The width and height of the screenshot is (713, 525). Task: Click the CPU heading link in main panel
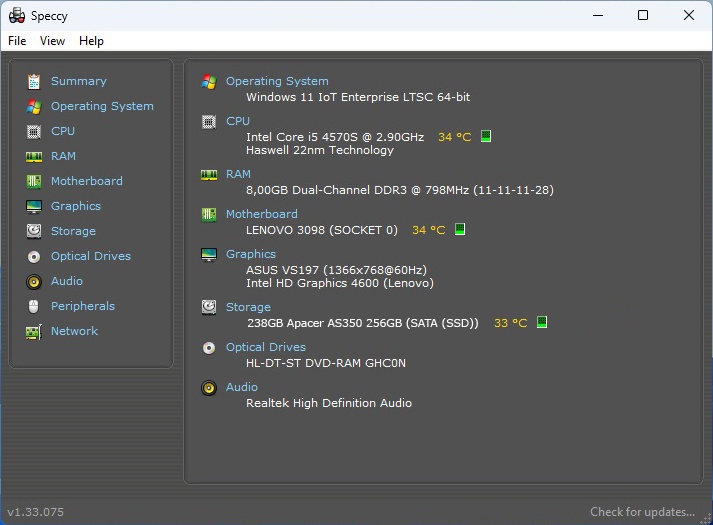(x=238, y=121)
